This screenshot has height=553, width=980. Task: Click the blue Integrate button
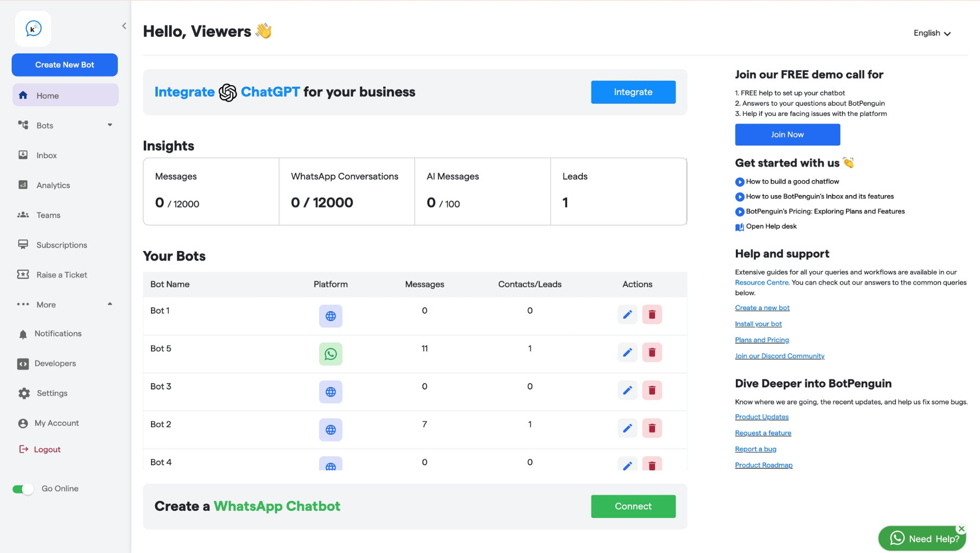click(x=633, y=92)
